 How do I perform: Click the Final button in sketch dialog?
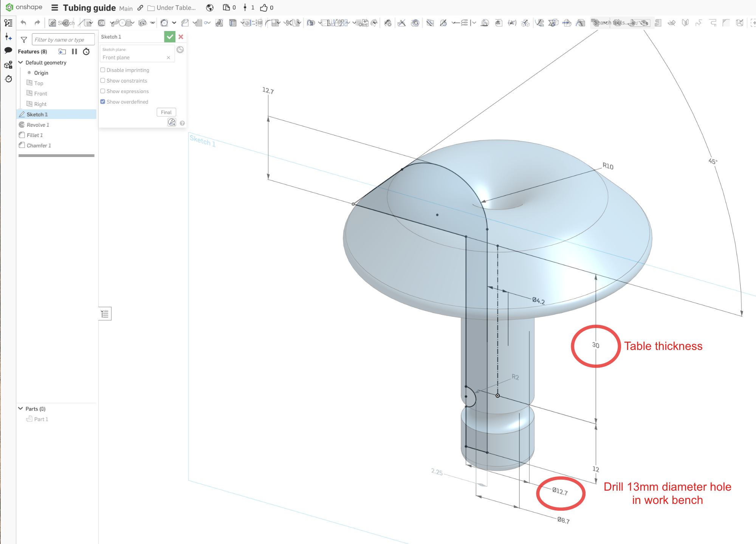166,112
